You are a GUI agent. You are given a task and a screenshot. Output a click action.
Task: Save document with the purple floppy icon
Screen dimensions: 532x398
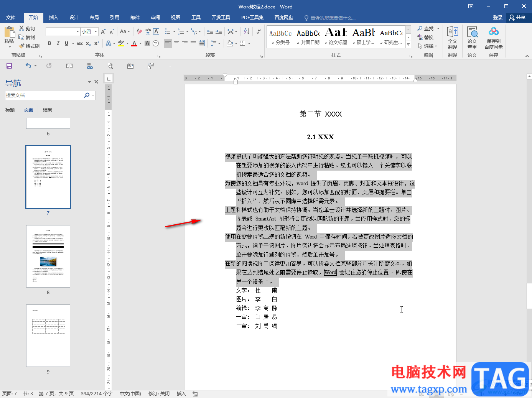click(x=9, y=66)
